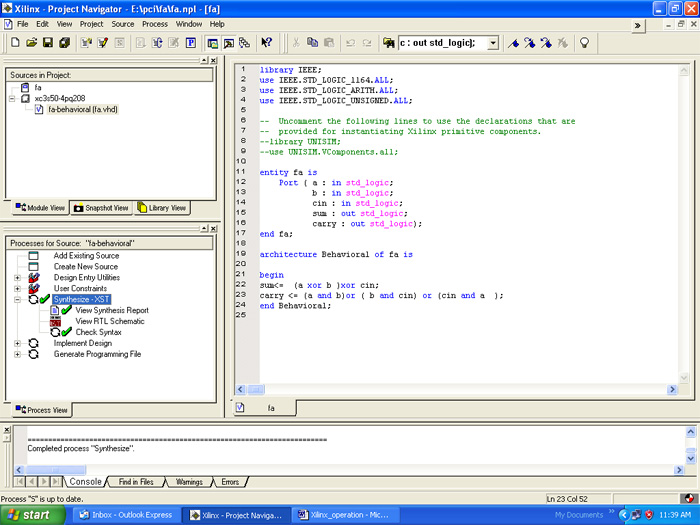Viewport: 700px width, 525px height.
Task: Click editor horizontal scrollbar right arrow
Action: [672, 389]
